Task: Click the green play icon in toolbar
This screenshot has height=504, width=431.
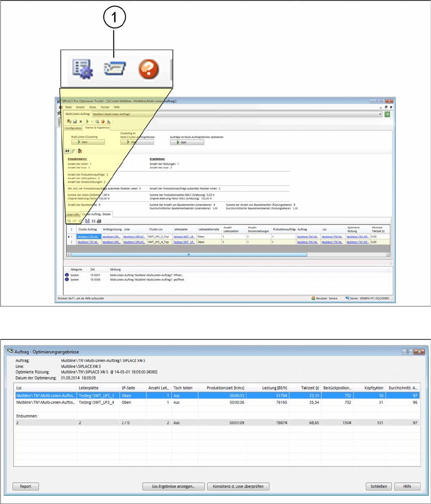Action: click(87, 122)
